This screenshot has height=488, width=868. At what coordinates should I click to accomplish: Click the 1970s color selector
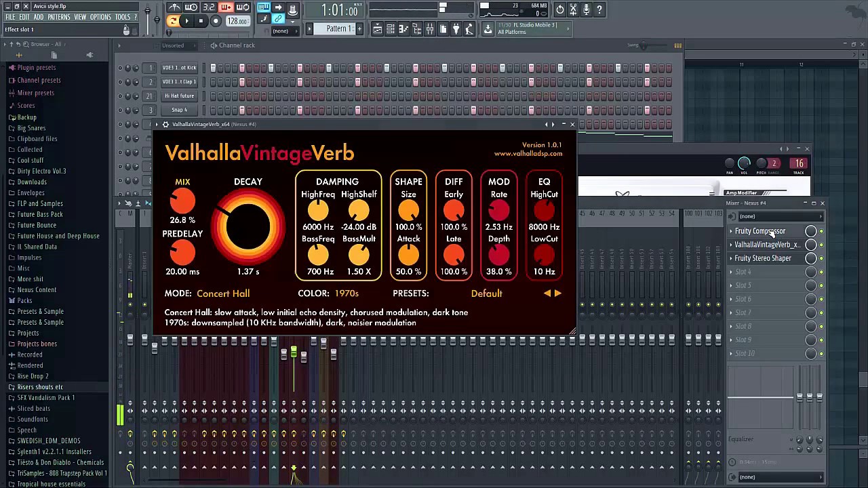(347, 293)
